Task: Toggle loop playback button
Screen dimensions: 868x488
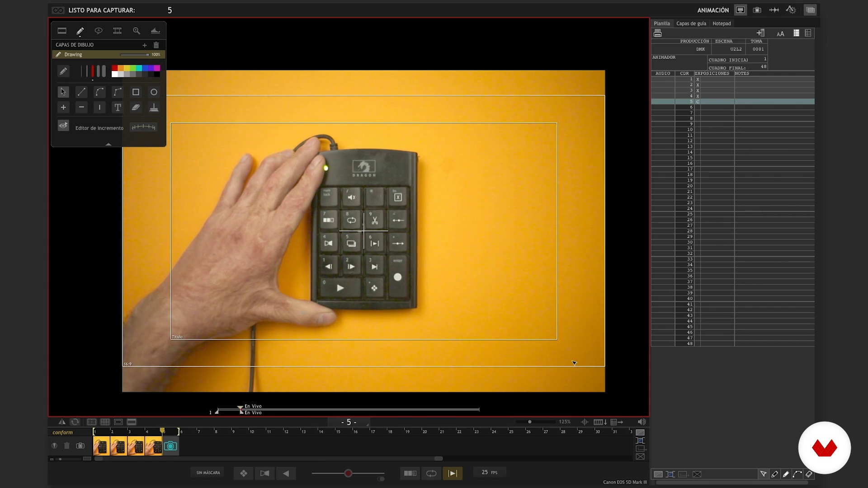Action: coord(431,473)
